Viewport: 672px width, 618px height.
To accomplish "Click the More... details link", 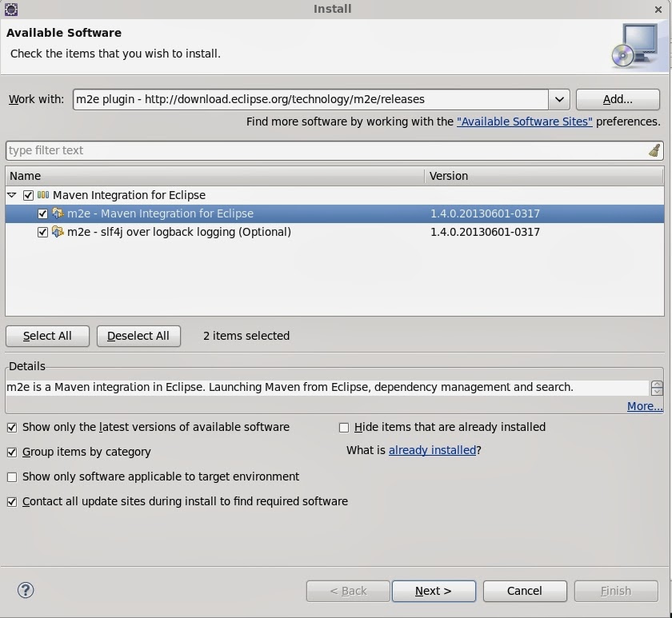I will [x=644, y=406].
